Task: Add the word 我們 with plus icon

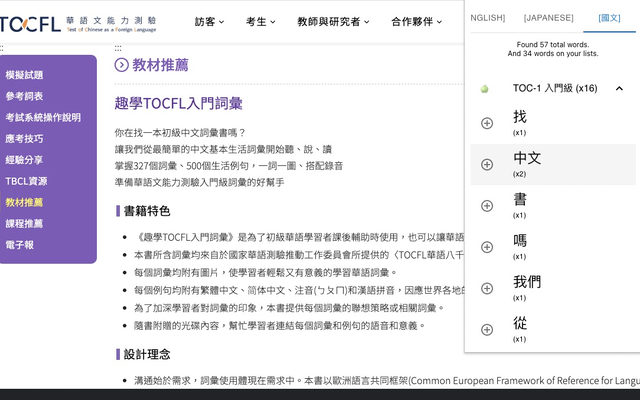Action: coord(487,288)
